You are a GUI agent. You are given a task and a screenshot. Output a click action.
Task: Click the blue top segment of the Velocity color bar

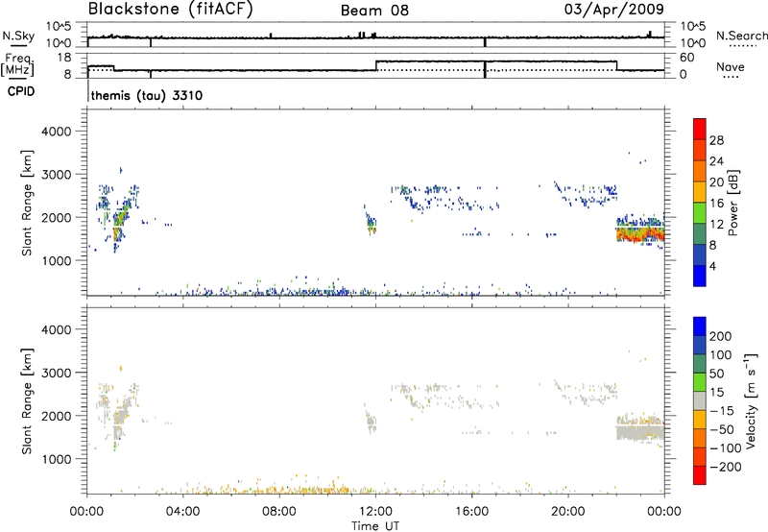pos(700,326)
